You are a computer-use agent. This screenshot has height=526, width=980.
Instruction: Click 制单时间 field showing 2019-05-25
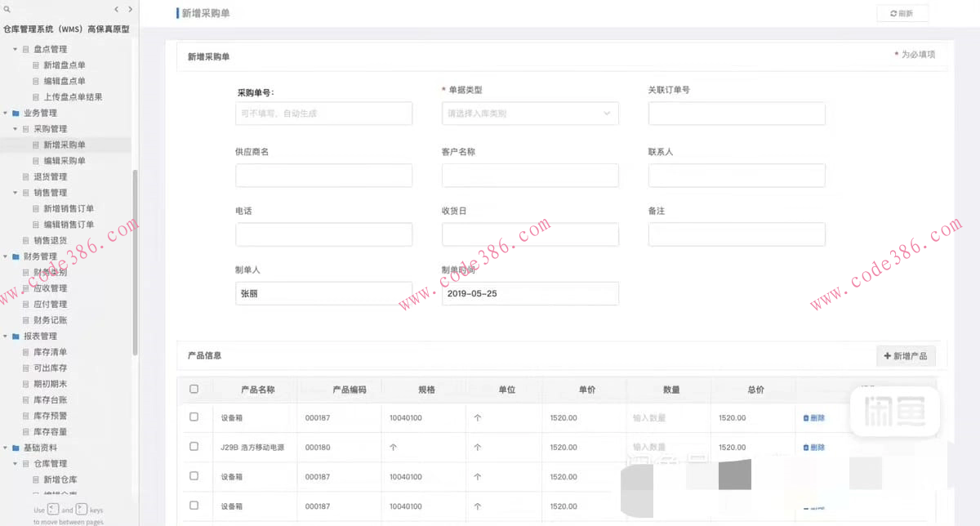click(530, 293)
